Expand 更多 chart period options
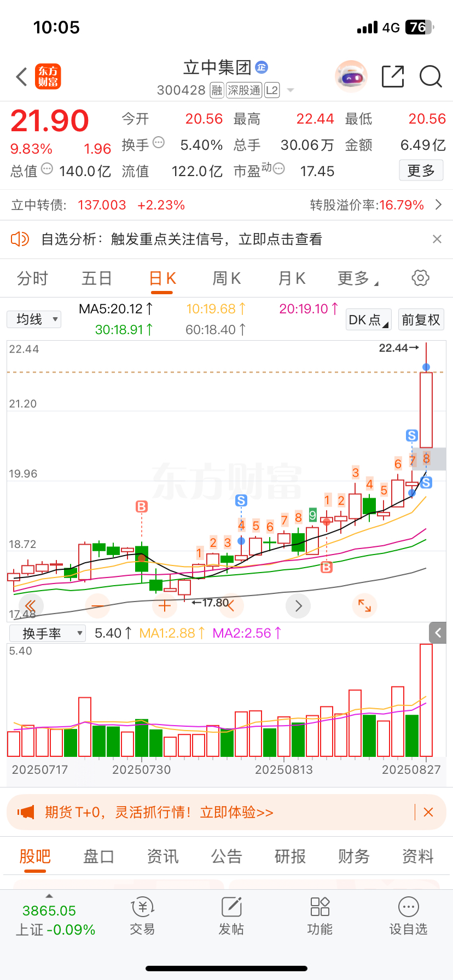The width and height of the screenshot is (453, 980). (x=358, y=278)
